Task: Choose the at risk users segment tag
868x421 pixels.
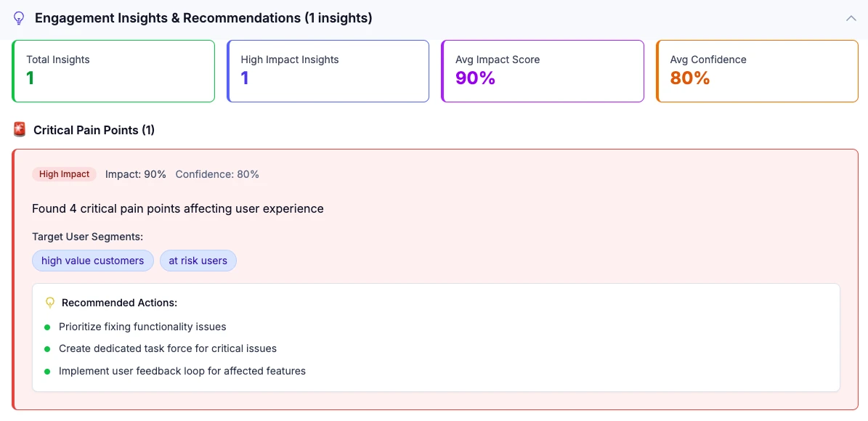Action: (198, 261)
